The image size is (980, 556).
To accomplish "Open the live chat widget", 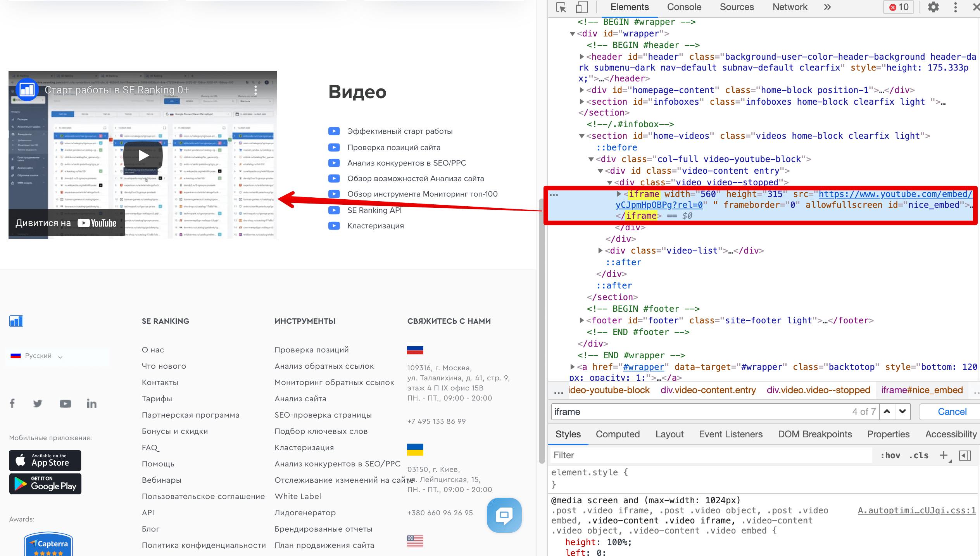I will pyautogui.click(x=504, y=515).
